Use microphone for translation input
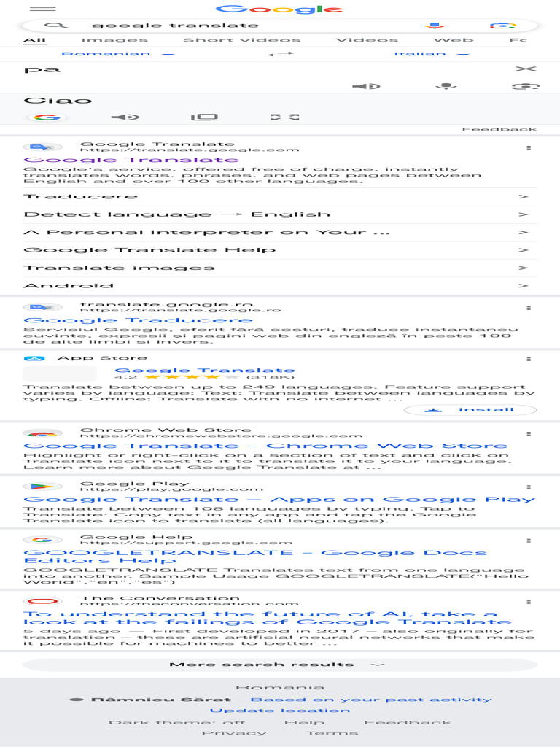This screenshot has height=747, width=560. 446,86
